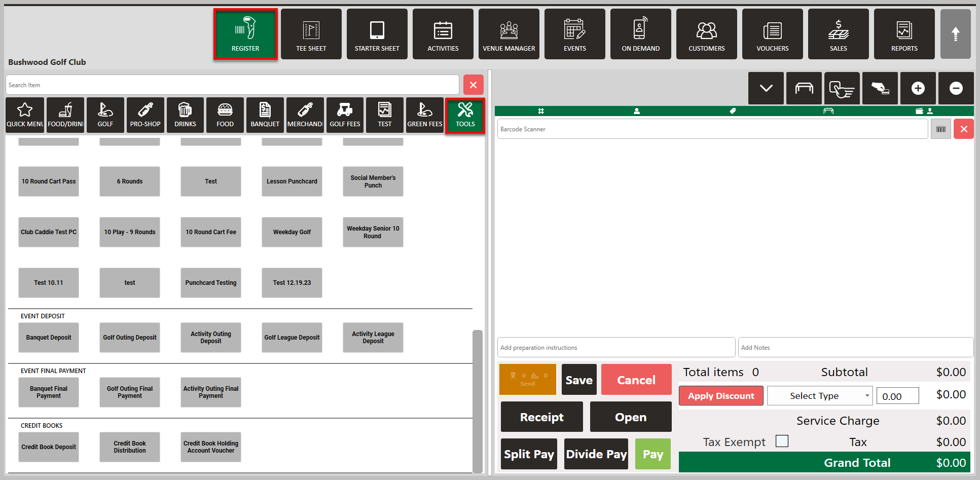The image size is (980, 480).
Task: Open the Reports module
Action: [904, 34]
